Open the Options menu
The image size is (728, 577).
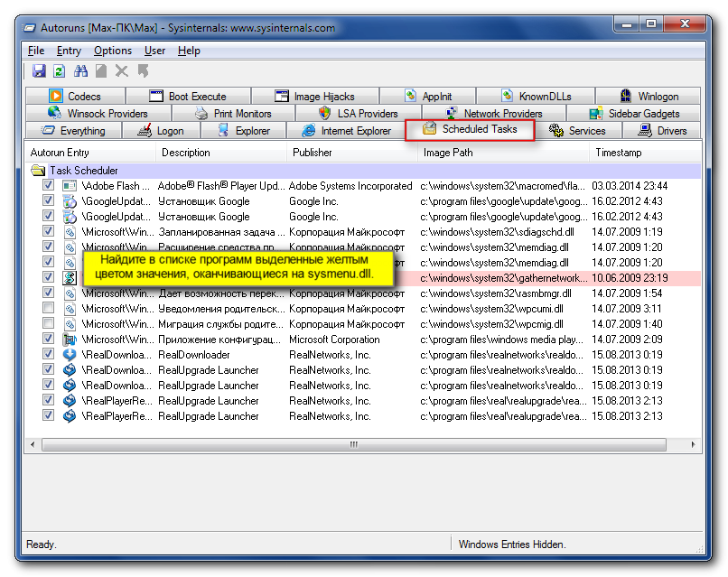coord(113,51)
